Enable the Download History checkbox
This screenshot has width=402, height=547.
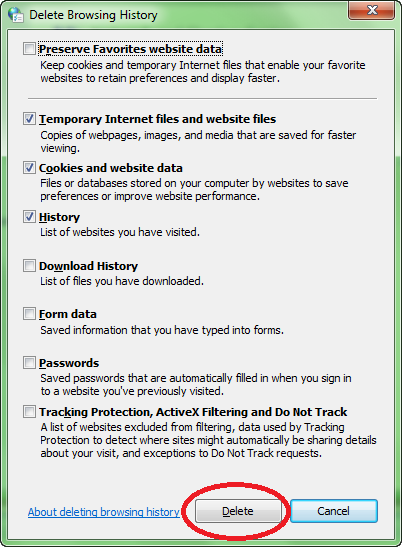point(29,265)
